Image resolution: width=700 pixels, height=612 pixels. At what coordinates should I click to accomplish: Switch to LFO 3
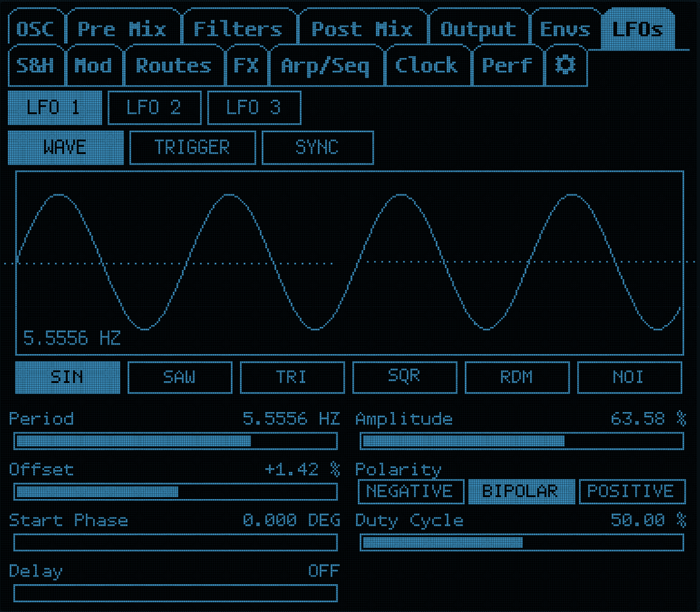(x=254, y=107)
